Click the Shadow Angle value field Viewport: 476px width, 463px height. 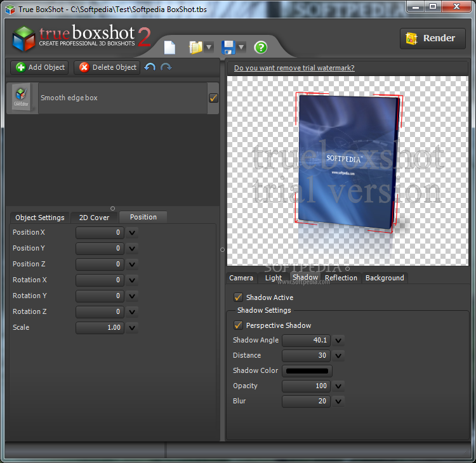(306, 341)
